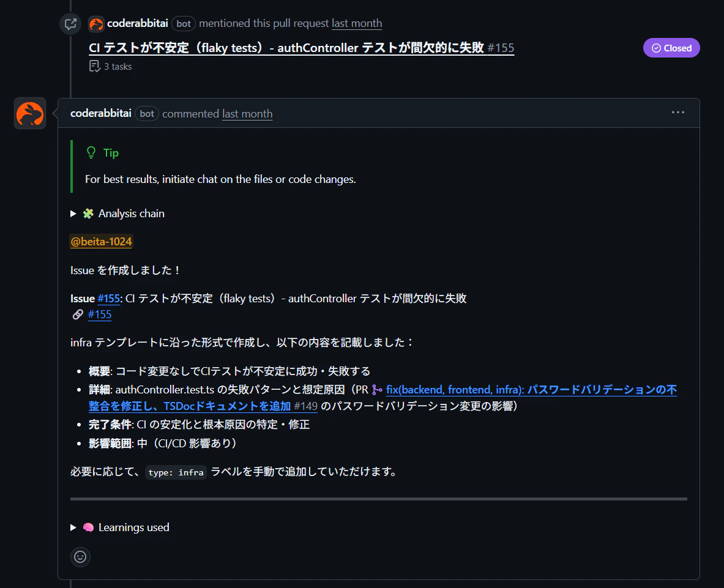Click the last month timestamp in the comment header

247,113
